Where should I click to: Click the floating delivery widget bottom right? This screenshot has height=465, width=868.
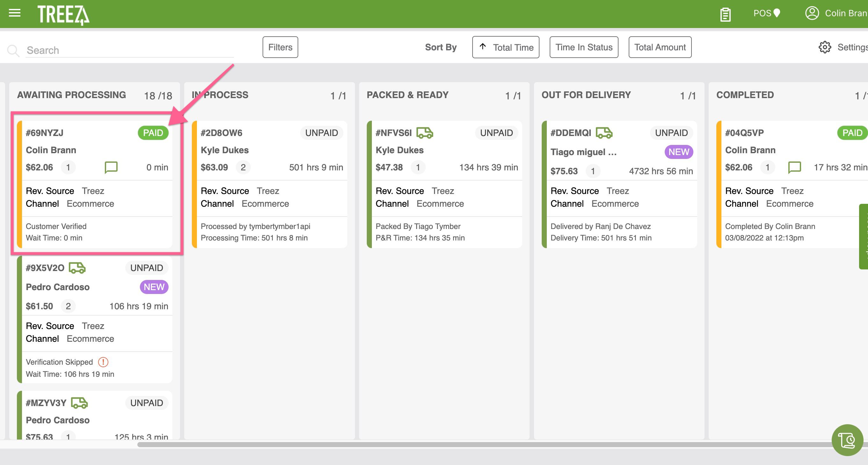tap(847, 440)
